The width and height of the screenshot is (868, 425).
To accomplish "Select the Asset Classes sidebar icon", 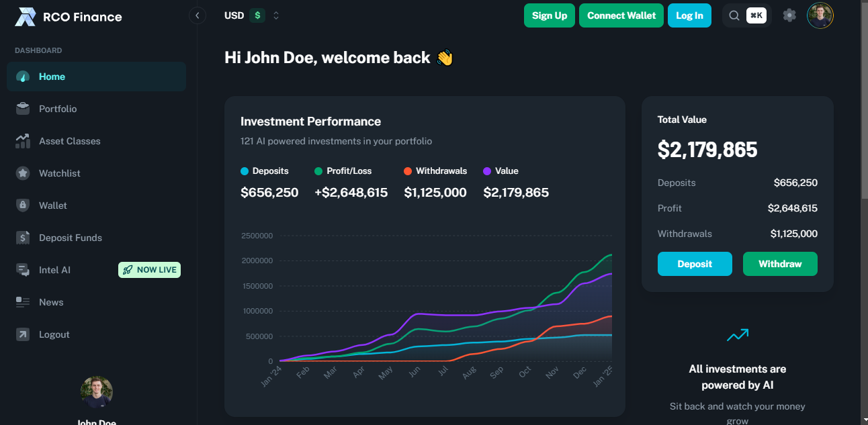I will pos(22,140).
